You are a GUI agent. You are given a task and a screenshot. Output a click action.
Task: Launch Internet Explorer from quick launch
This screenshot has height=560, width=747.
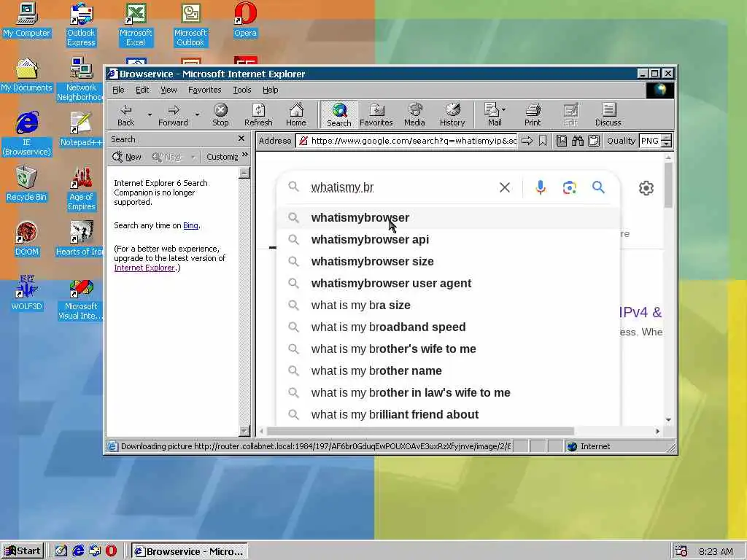coord(78,551)
